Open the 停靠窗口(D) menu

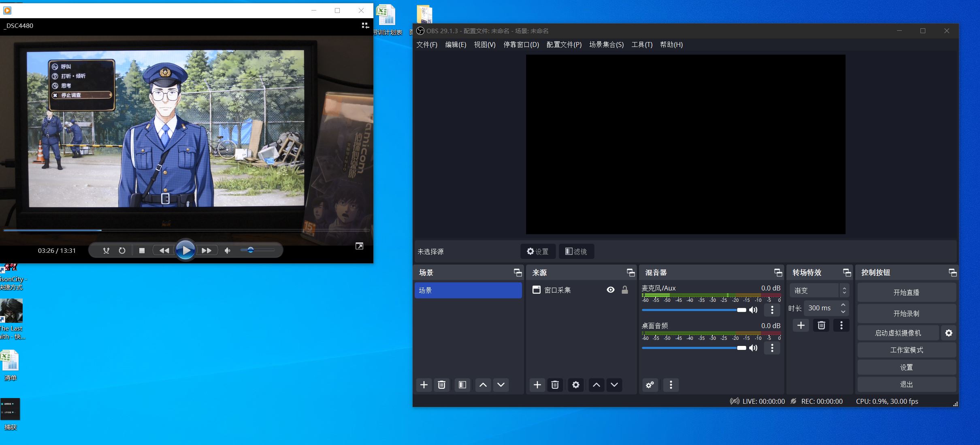521,44
